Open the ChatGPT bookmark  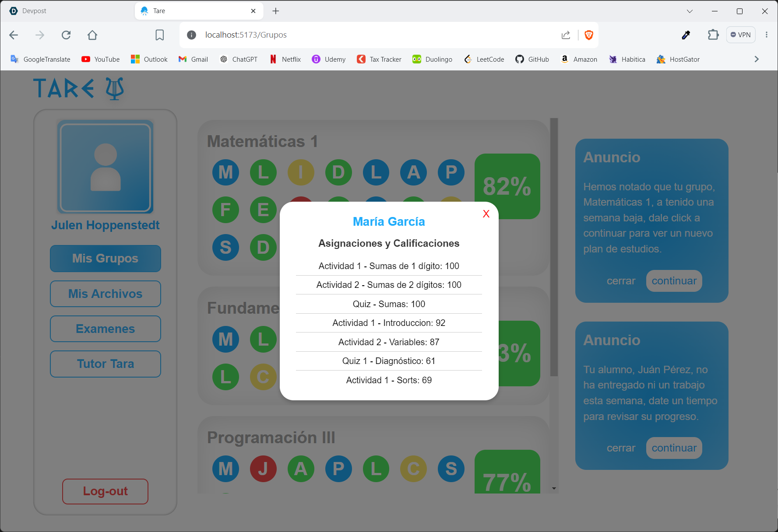pyautogui.click(x=239, y=59)
